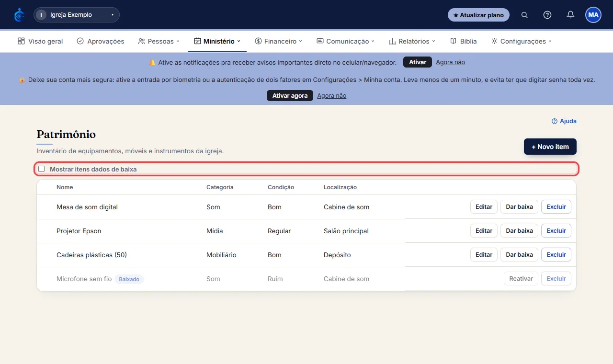The width and height of the screenshot is (613, 364).
Task: Dar baixa on Cadeiras plásticas (50)
Action: click(x=520, y=255)
